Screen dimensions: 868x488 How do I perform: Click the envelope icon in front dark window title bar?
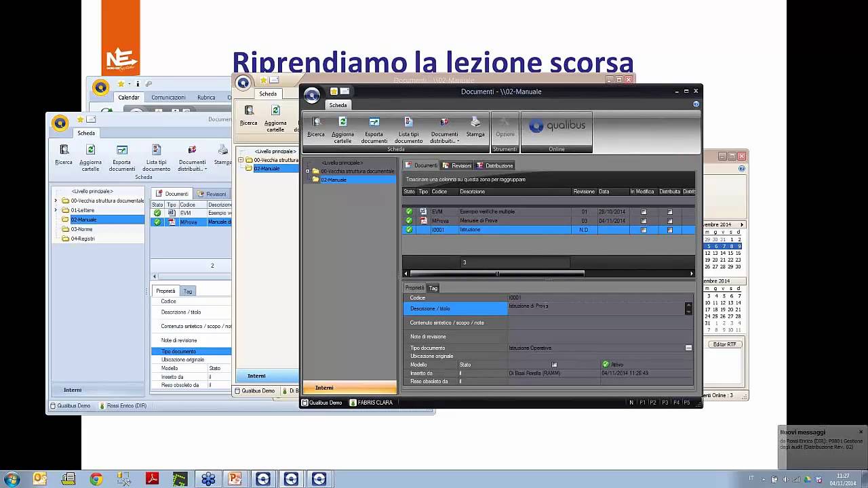point(344,91)
